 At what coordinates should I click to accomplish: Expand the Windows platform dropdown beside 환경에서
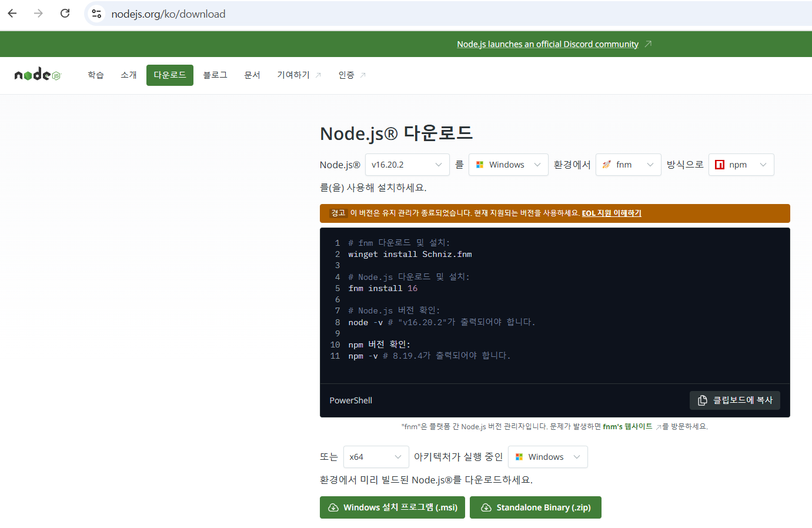[x=508, y=165]
